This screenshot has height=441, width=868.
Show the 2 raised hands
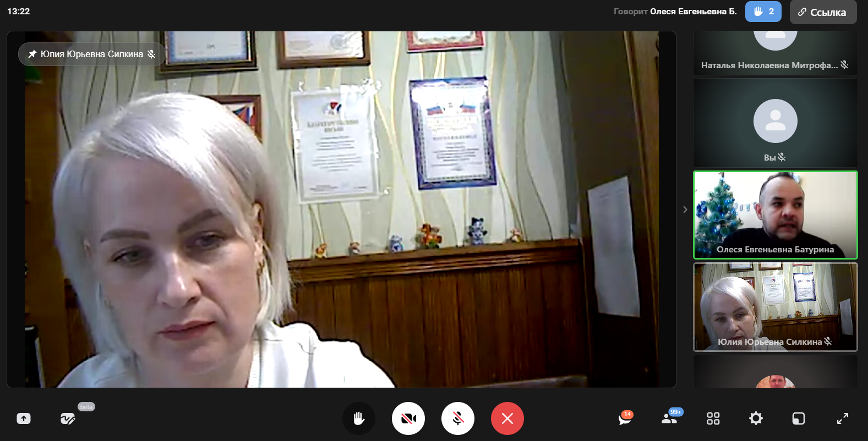click(x=763, y=12)
